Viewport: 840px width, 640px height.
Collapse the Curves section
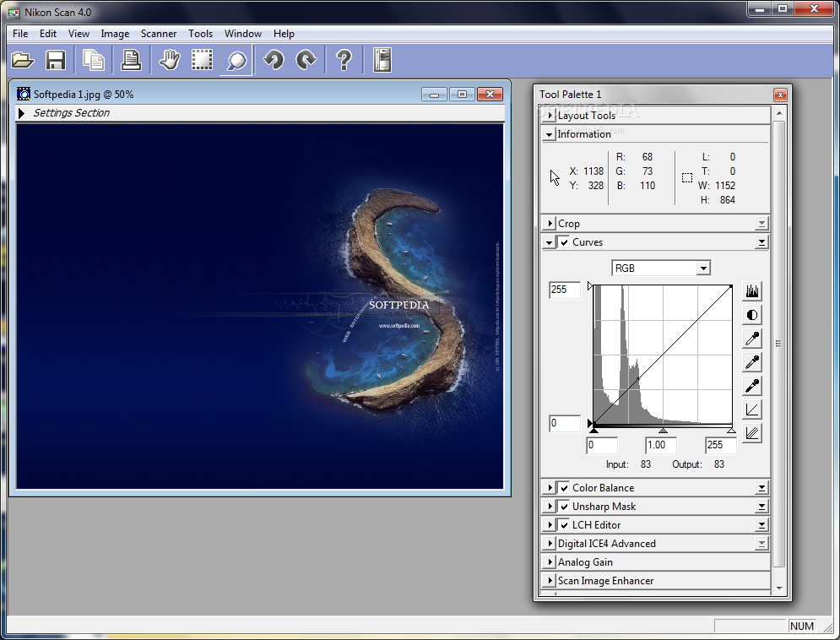click(x=549, y=242)
